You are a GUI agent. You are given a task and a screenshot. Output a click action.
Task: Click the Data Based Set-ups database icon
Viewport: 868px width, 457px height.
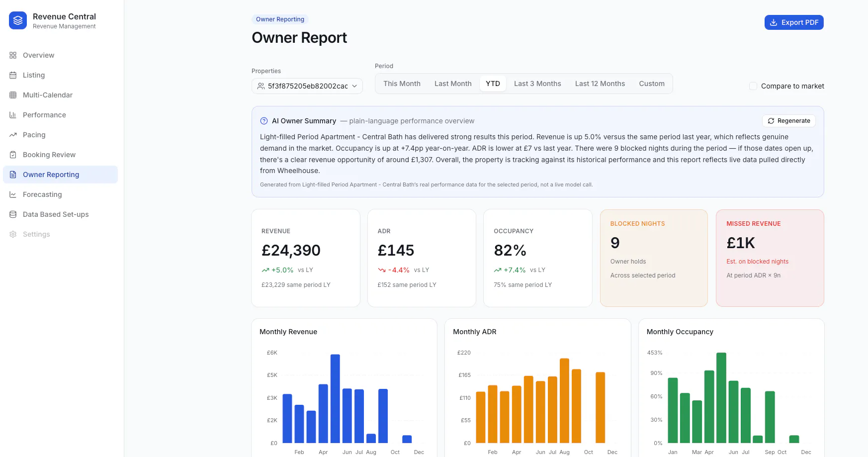(x=13, y=214)
